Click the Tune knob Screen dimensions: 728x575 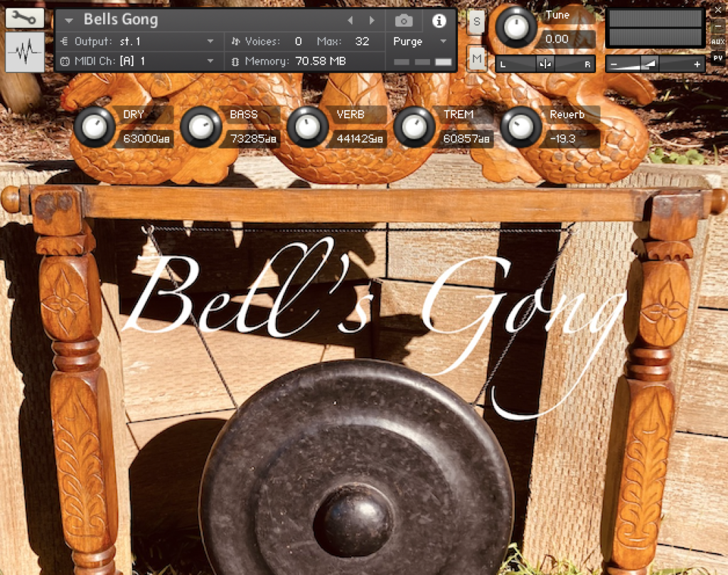point(516,27)
